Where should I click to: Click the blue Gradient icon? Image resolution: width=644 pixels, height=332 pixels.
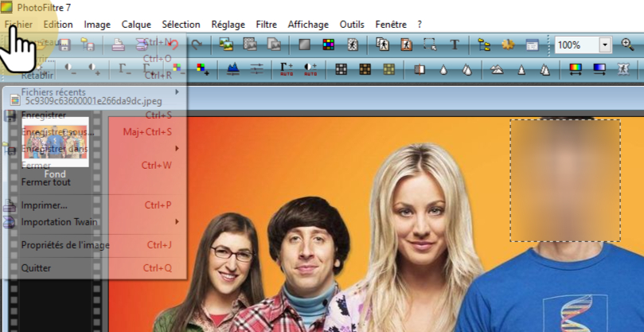(599, 68)
